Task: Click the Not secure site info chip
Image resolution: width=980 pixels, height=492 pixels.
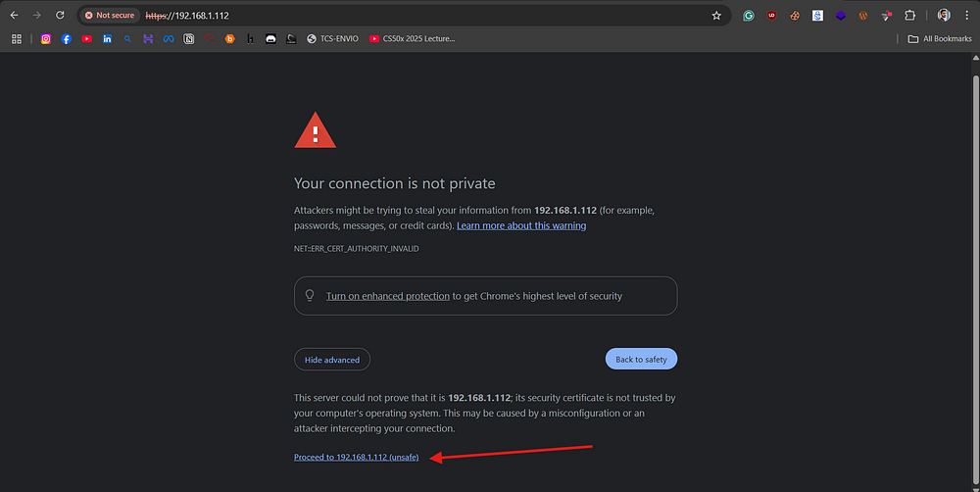Action: 110,15
